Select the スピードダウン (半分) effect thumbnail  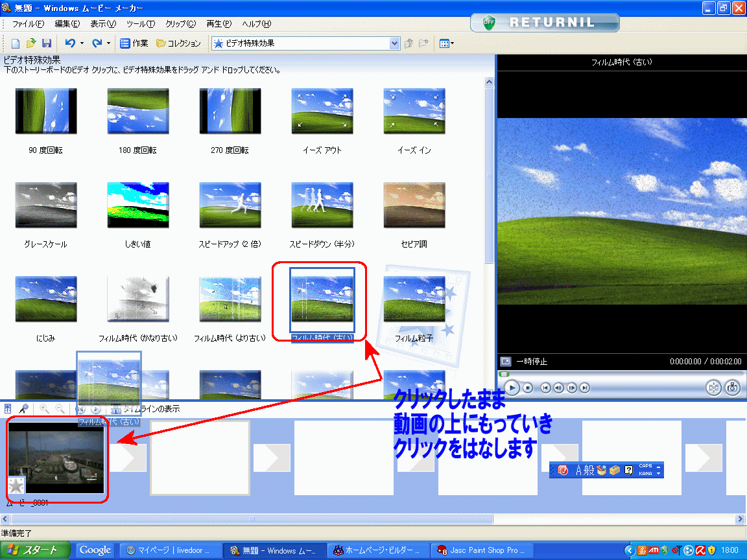[322, 205]
